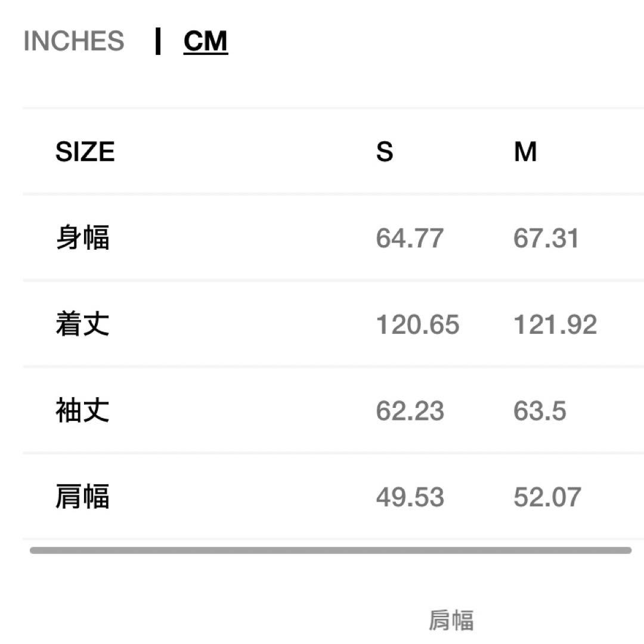
Task: Click the 121.92 length value
Action: [x=555, y=324]
